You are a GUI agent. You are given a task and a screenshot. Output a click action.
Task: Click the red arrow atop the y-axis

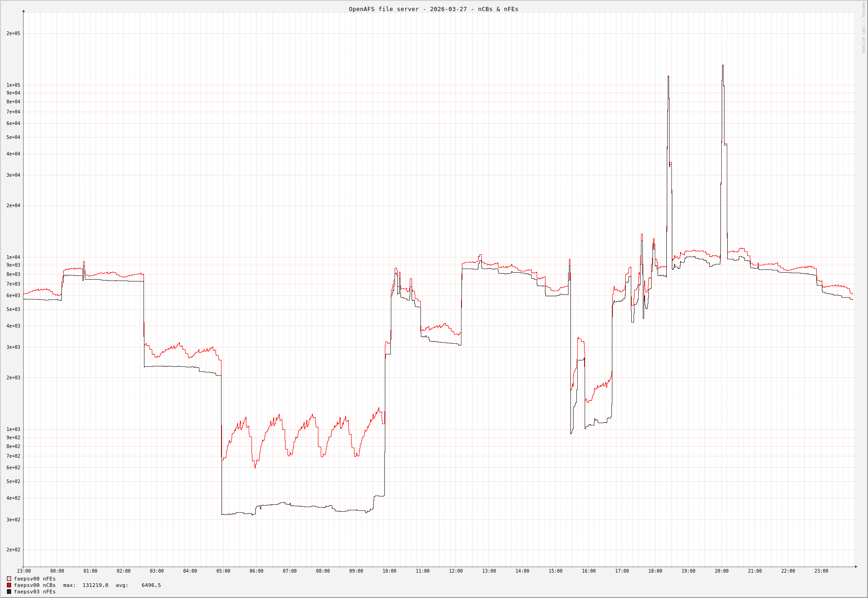point(24,11)
